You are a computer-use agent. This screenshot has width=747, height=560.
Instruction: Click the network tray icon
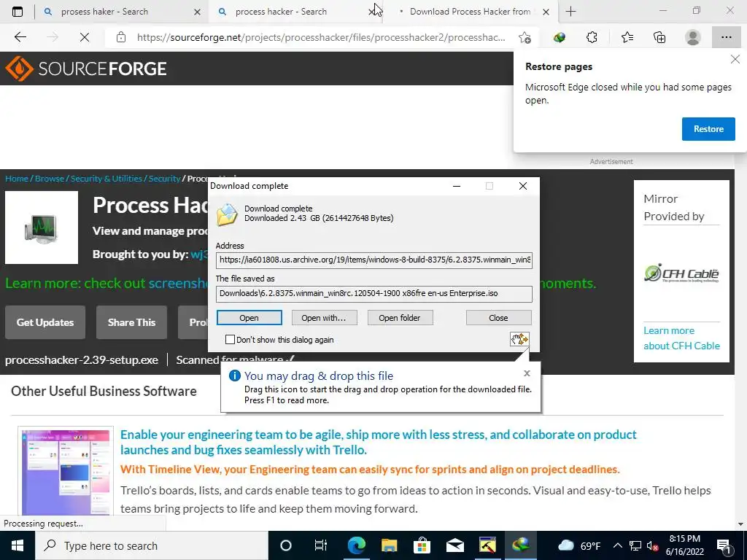635,545
